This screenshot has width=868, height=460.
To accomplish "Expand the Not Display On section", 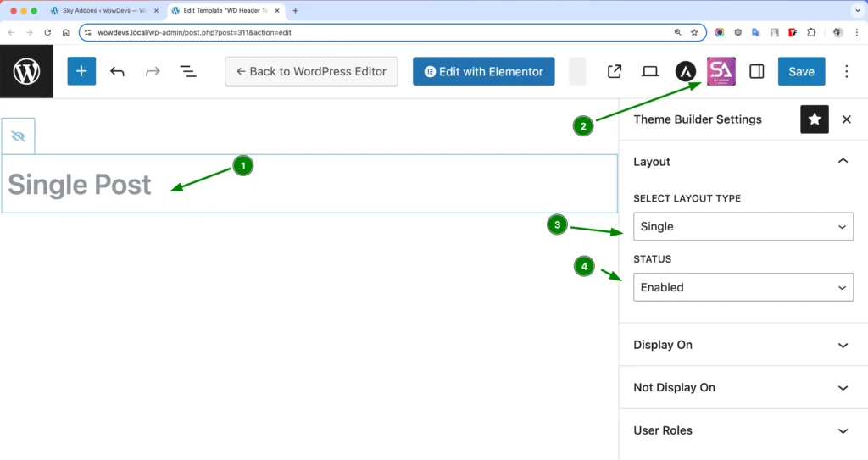I will click(x=743, y=387).
